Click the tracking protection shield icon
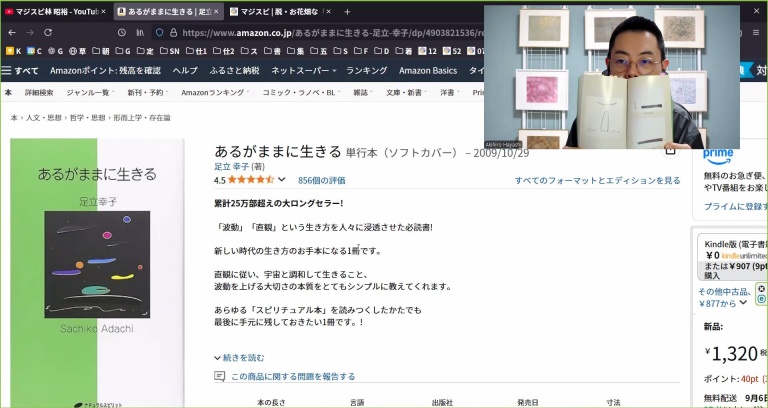This screenshot has width=768, height=408. [x=159, y=32]
